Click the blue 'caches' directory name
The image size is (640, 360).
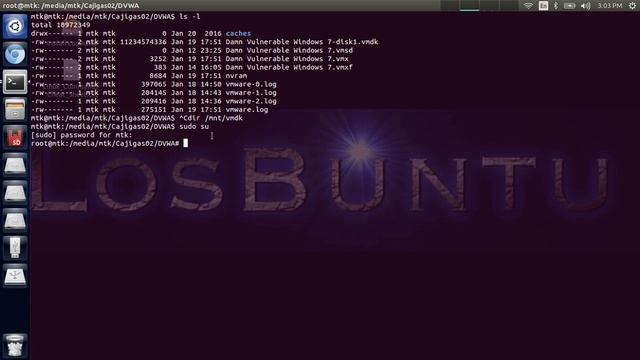coord(238,33)
